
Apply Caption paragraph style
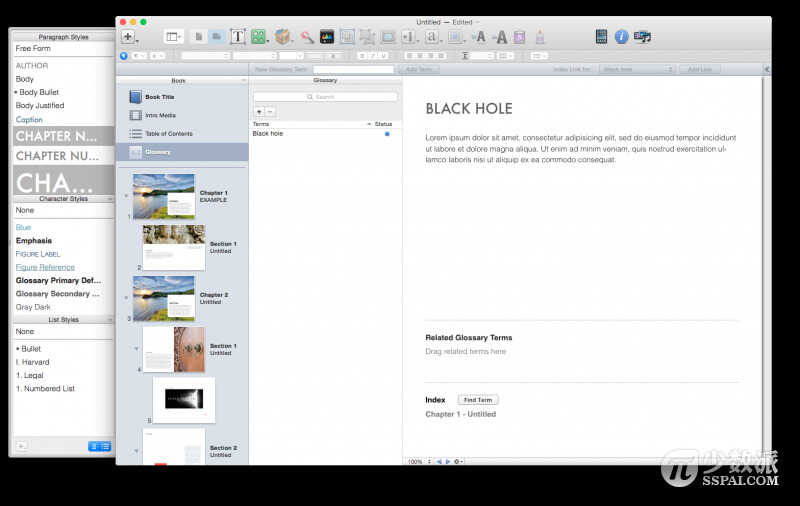29,119
